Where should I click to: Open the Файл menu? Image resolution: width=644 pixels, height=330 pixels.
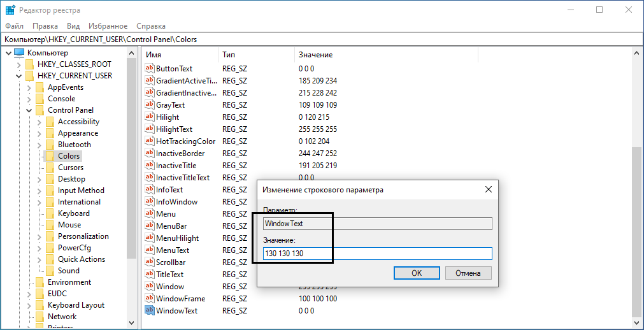tap(14, 26)
